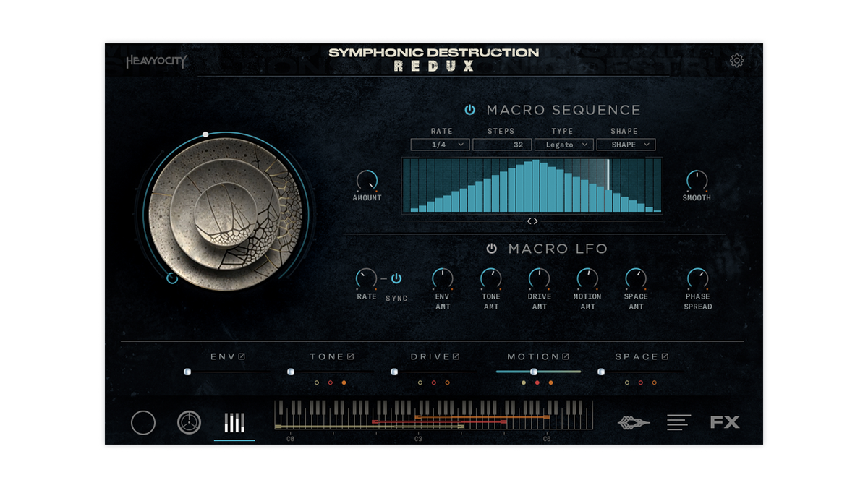Open the vertical bars macro page

234,422
